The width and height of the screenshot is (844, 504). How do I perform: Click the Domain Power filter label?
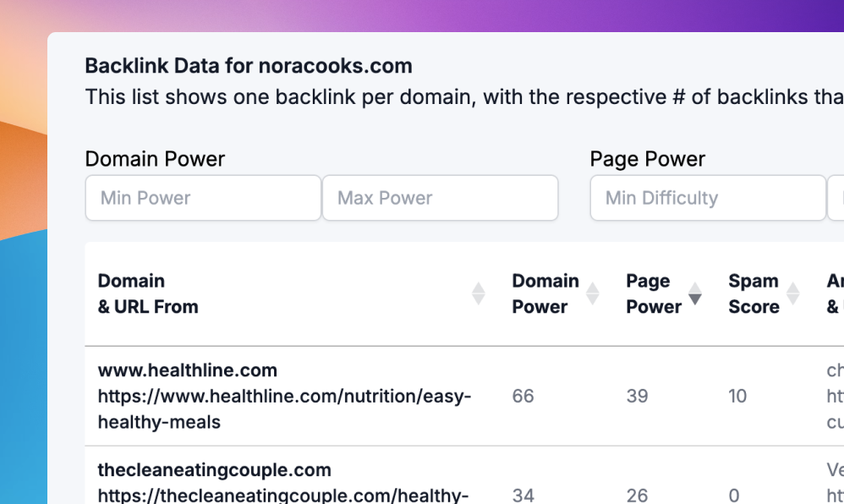pos(155,159)
